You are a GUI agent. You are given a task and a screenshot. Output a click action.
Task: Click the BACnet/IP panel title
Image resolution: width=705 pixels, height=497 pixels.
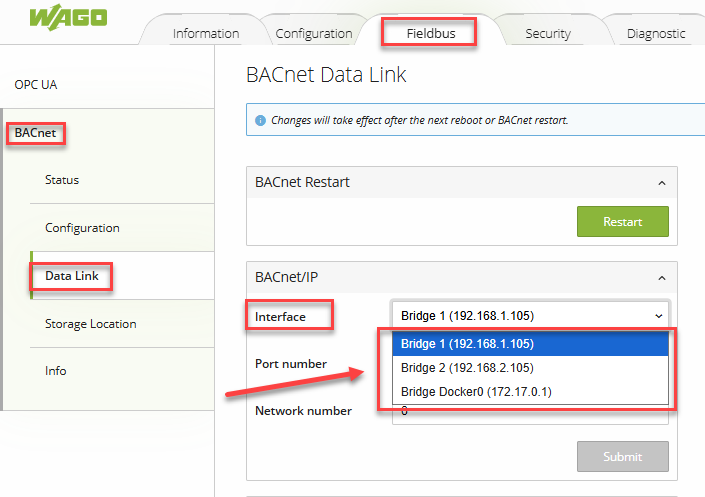[x=286, y=277]
